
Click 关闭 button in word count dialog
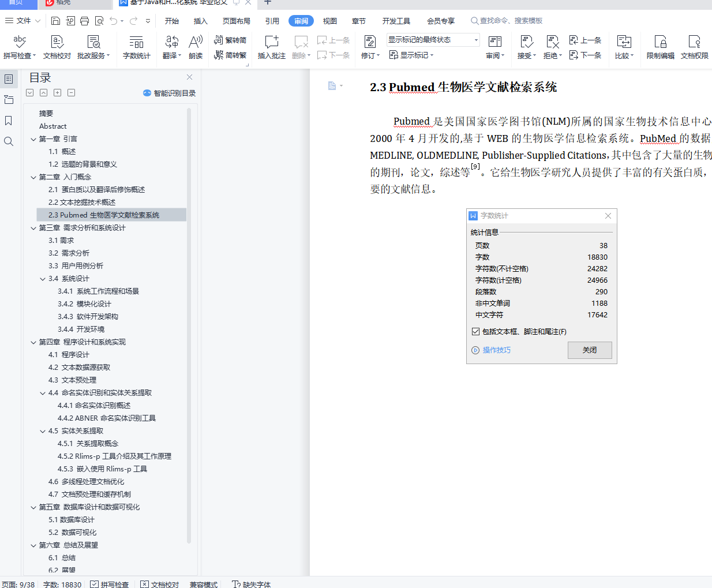coord(590,350)
